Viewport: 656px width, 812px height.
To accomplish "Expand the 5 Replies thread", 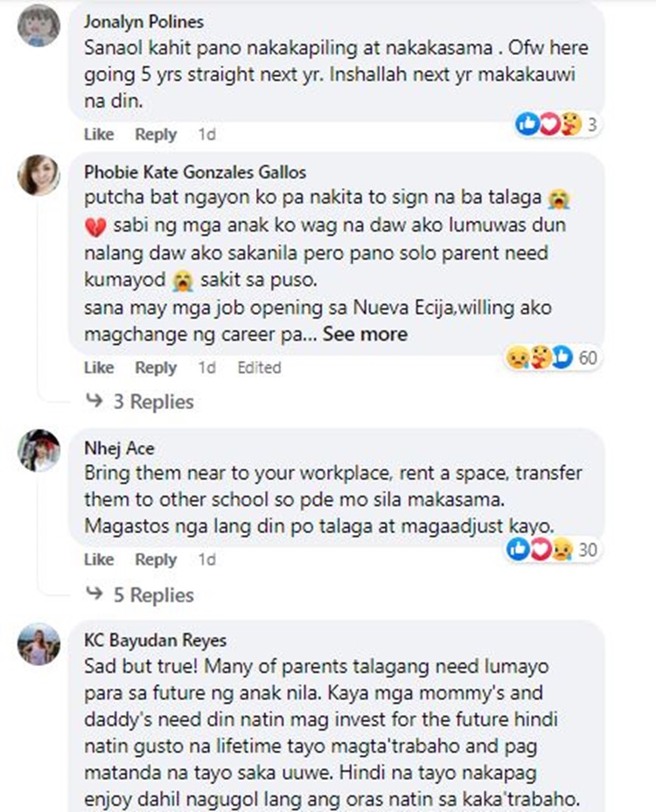I will 153,594.
